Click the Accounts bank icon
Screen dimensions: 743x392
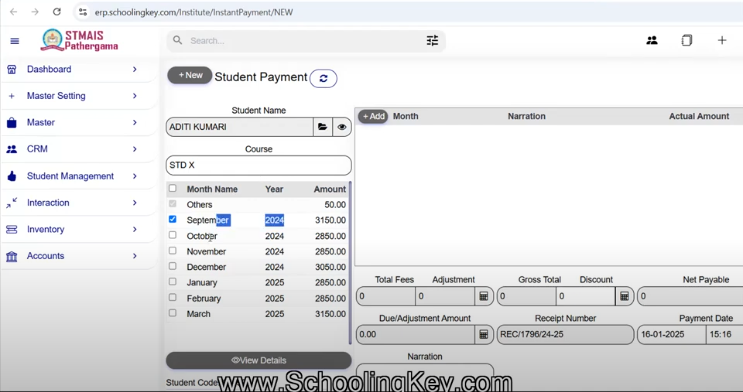12,256
